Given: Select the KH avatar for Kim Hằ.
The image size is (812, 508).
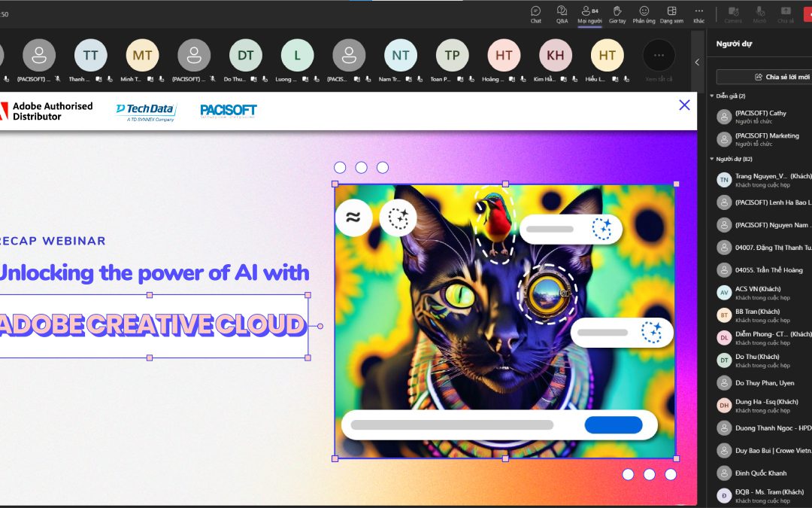Looking at the screenshot, I should click(x=556, y=55).
